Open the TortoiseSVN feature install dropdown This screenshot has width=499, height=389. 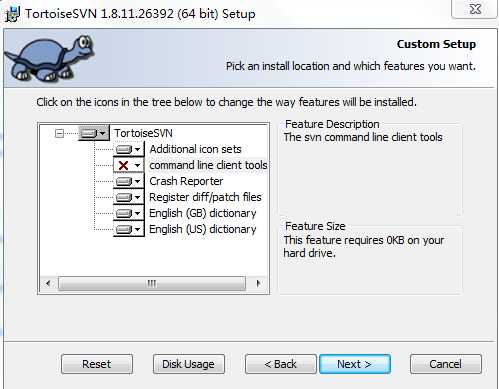[x=94, y=133]
